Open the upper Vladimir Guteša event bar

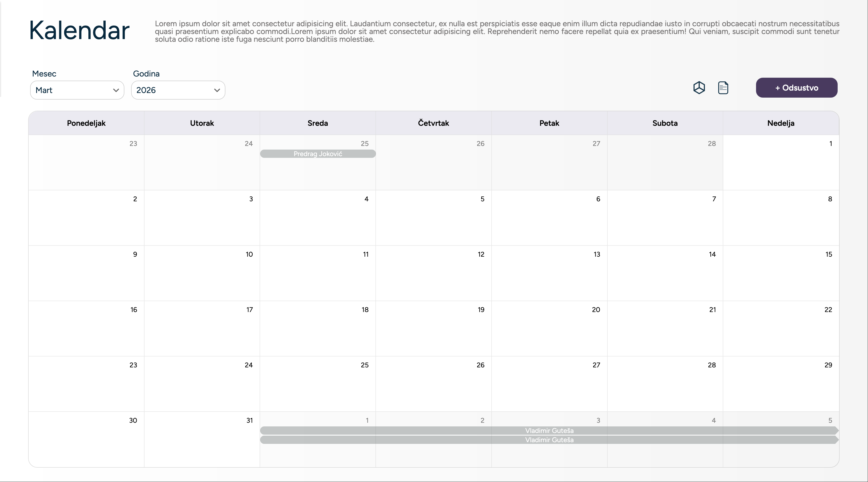point(549,431)
